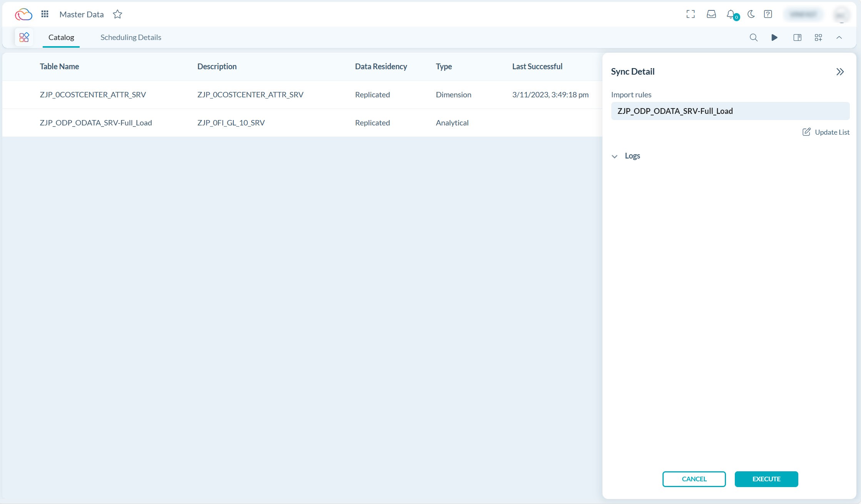
Task: Click the CANCEL button
Action: (694, 479)
